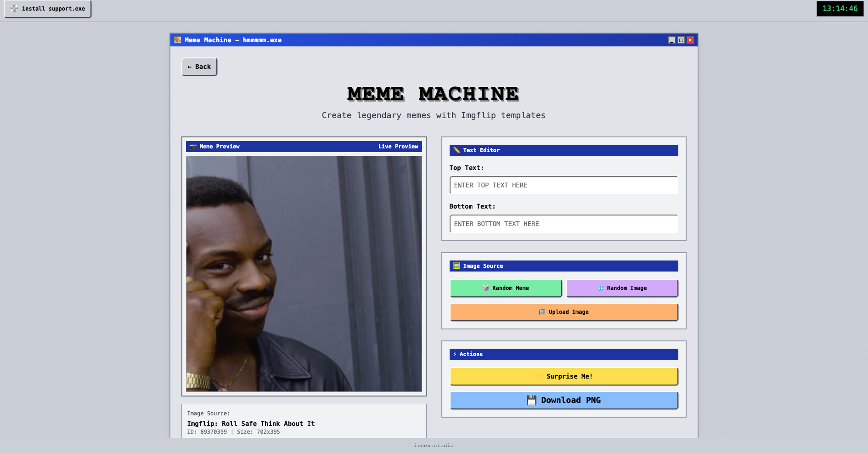Viewport: 868px width, 453px height.
Task: Click the Text Editor panel header
Action: (x=564, y=150)
